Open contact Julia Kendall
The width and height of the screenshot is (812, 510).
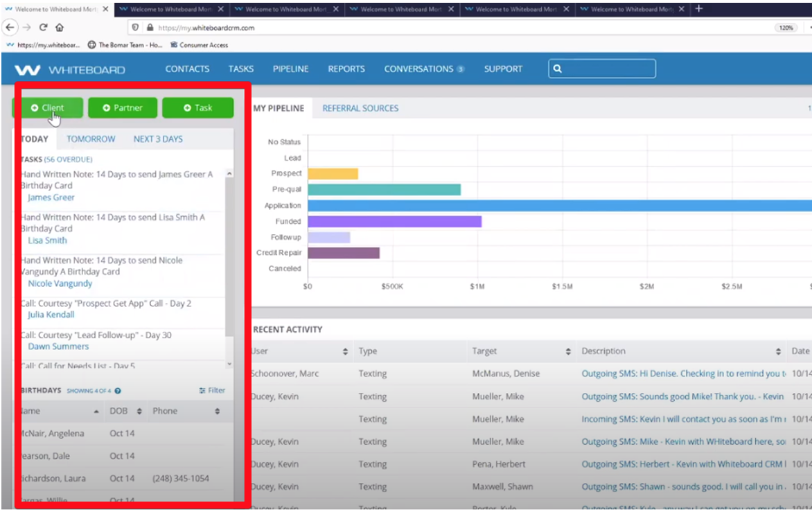(x=51, y=315)
